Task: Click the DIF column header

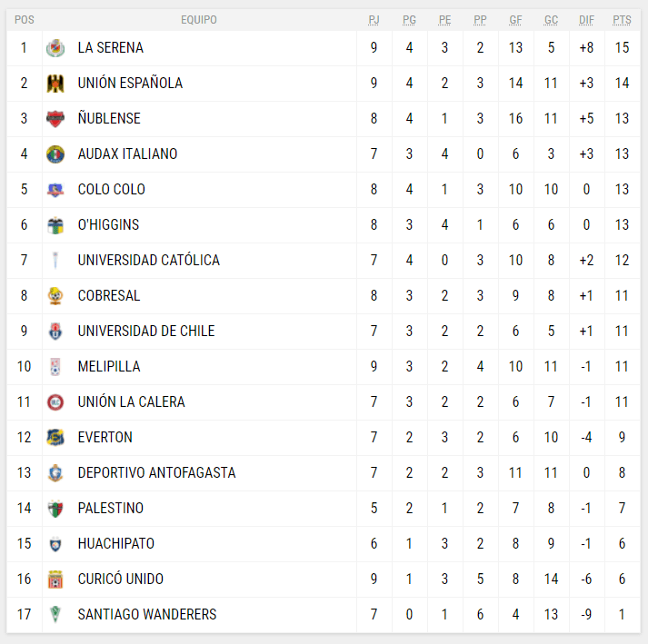Action: tap(586, 20)
